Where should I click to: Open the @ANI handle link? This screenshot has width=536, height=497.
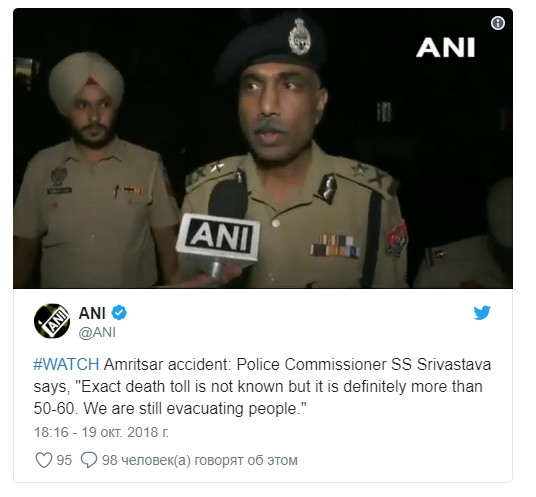(x=97, y=332)
